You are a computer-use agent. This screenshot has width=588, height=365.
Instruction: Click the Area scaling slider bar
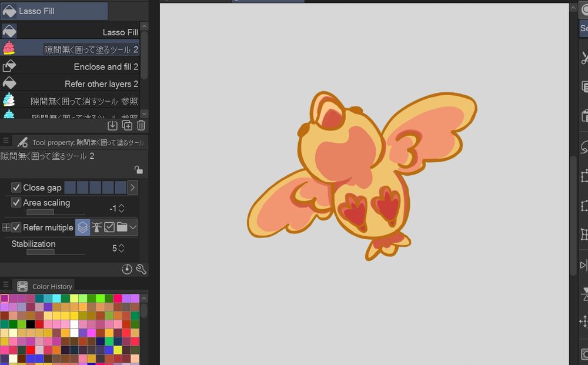tap(55, 212)
